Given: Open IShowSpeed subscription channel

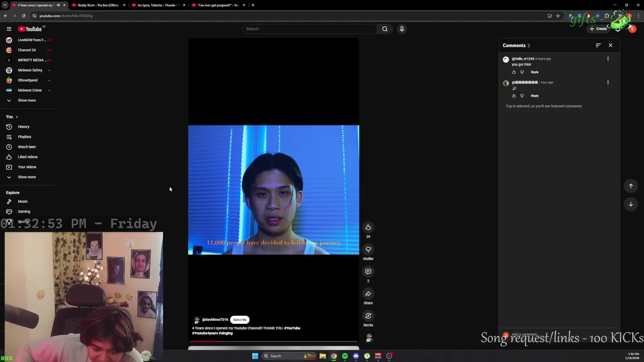Looking at the screenshot, I should coord(28,80).
